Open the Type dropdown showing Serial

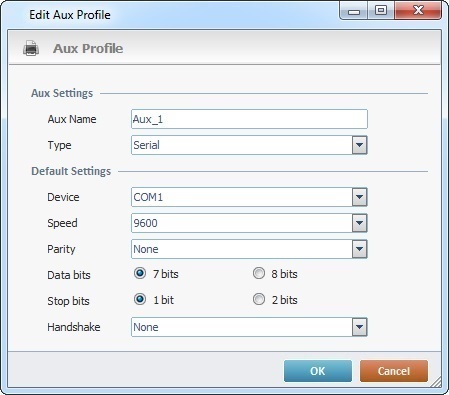tap(359, 145)
